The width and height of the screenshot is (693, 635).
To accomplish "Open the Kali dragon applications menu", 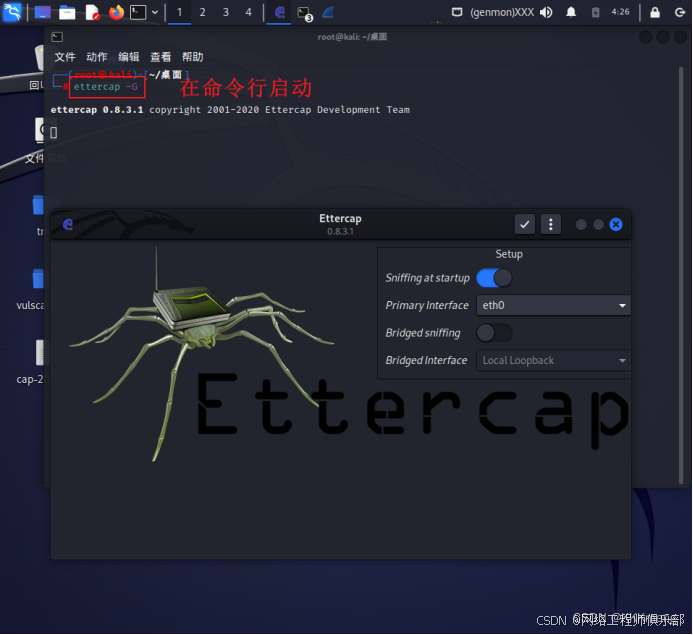I will coord(12,12).
